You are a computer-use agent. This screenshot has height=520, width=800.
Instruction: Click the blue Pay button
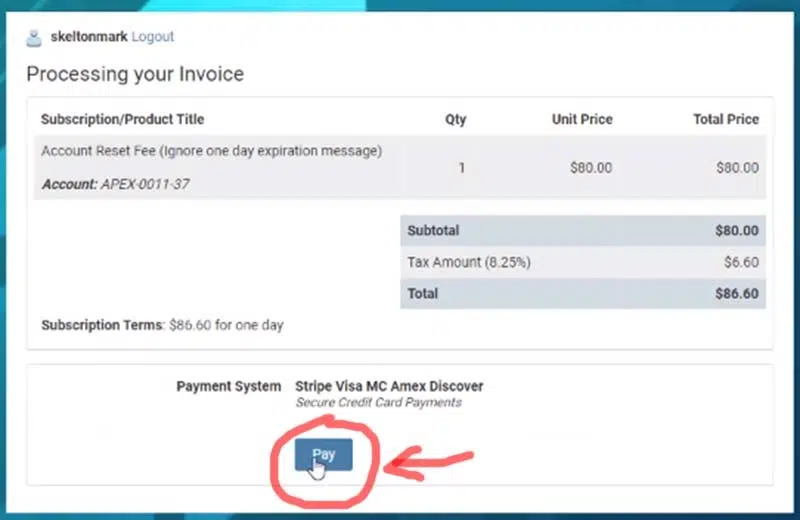[323, 454]
